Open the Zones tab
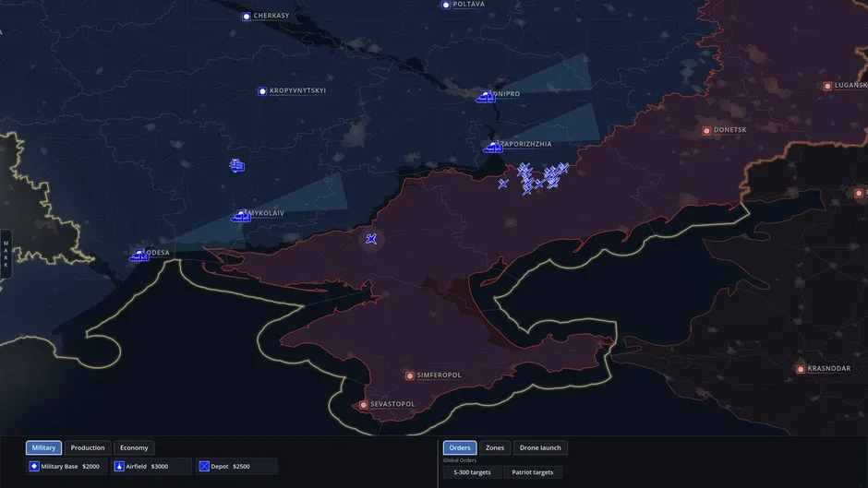This screenshot has width=868, height=488. click(x=495, y=447)
